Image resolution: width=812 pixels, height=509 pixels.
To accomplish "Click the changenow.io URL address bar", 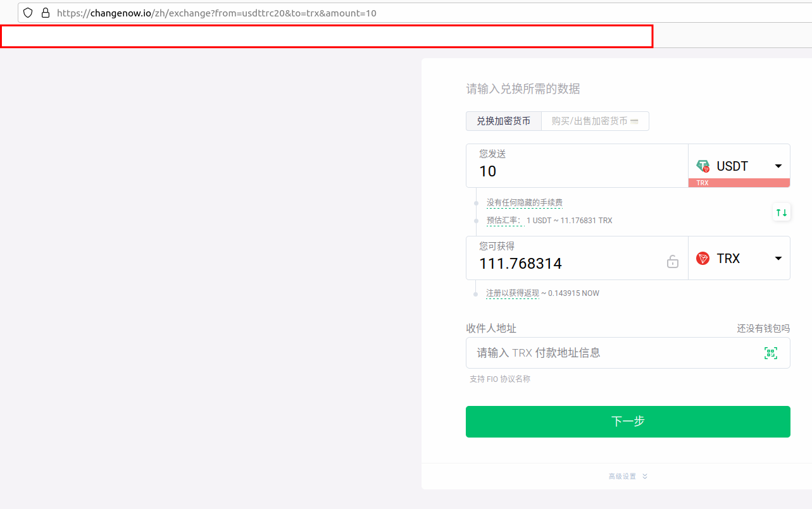I will [415, 13].
